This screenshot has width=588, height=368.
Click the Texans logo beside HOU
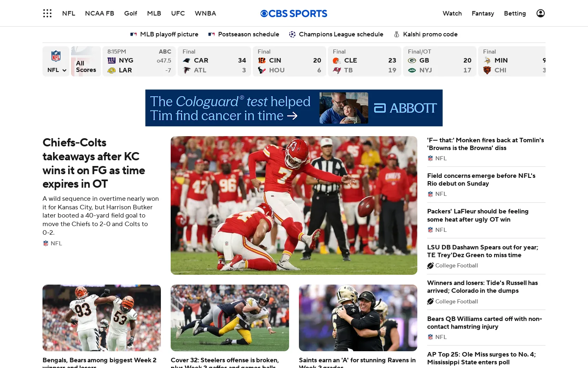coord(262,70)
